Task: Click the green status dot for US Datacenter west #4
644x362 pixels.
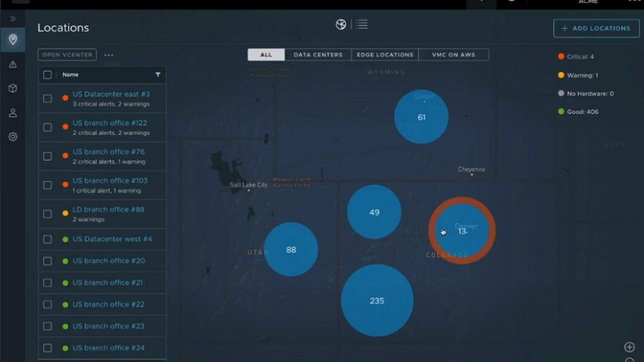Action: (x=65, y=239)
